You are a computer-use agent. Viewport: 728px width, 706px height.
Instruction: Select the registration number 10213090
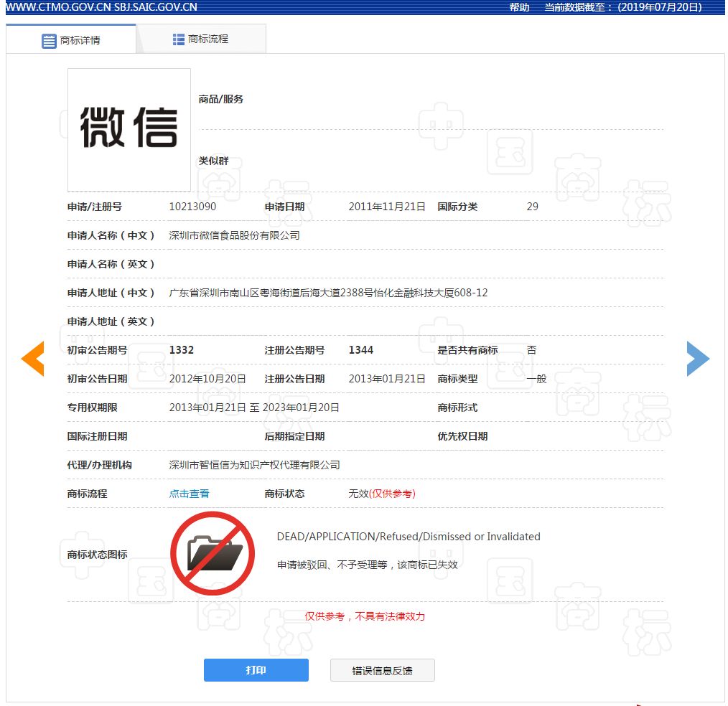point(192,207)
